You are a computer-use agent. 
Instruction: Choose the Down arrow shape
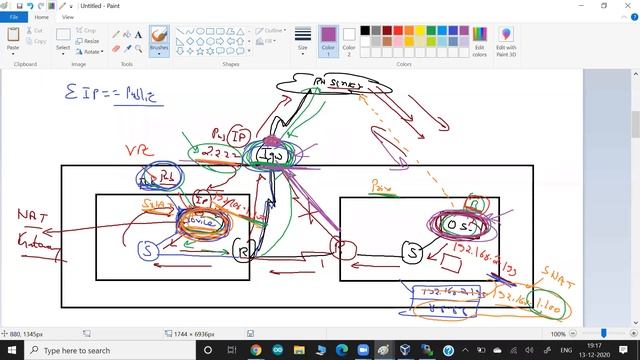(180, 51)
